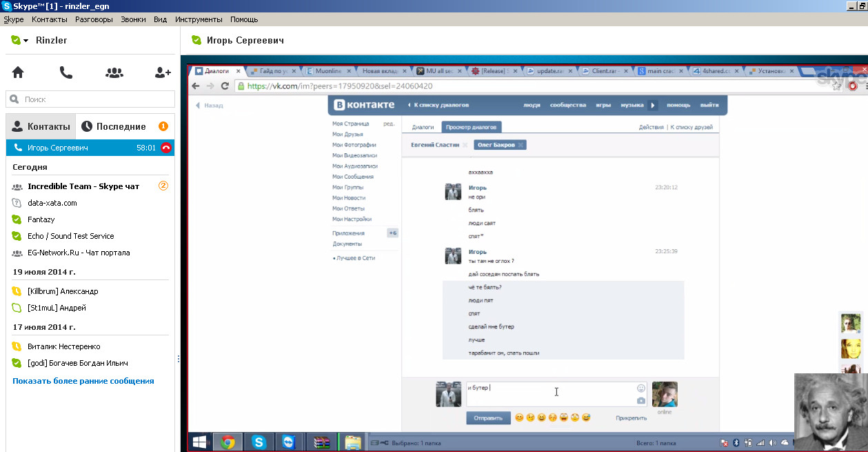
Task: Click Windows Start button in shared taskbar
Action: click(199, 442)
